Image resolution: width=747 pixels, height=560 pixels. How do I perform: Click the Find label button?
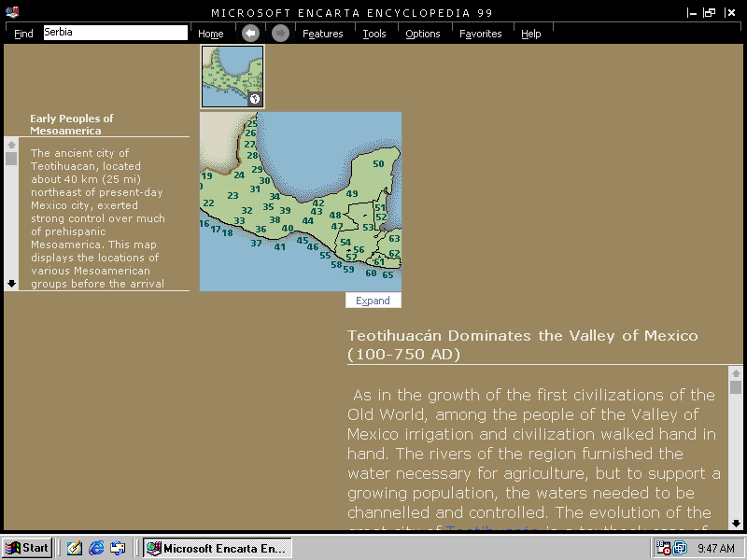point(23,34)
